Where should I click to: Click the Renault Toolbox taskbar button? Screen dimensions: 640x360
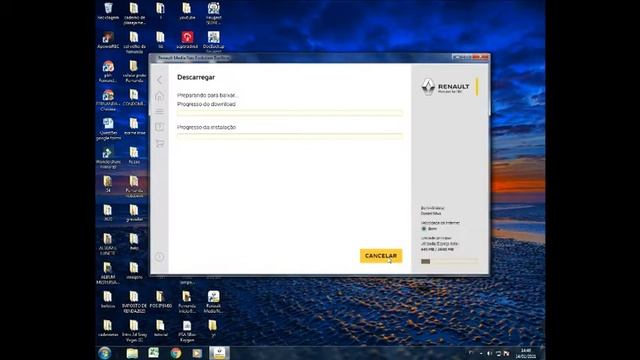tap(219, 353)
